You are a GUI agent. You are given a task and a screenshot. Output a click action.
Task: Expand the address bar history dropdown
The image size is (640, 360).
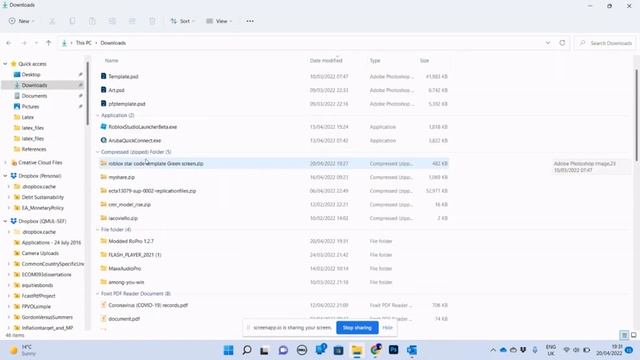pos(548,43)
